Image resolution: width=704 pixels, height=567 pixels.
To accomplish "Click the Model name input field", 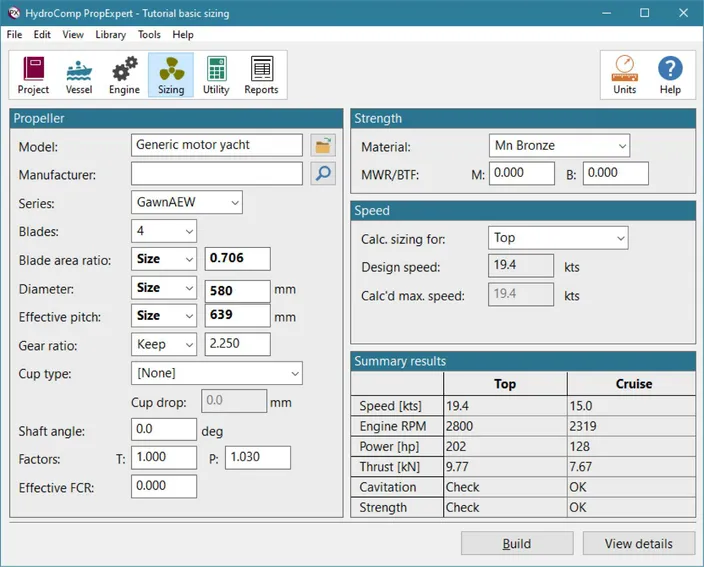I will pyautogui.click(x=217, y=145).
